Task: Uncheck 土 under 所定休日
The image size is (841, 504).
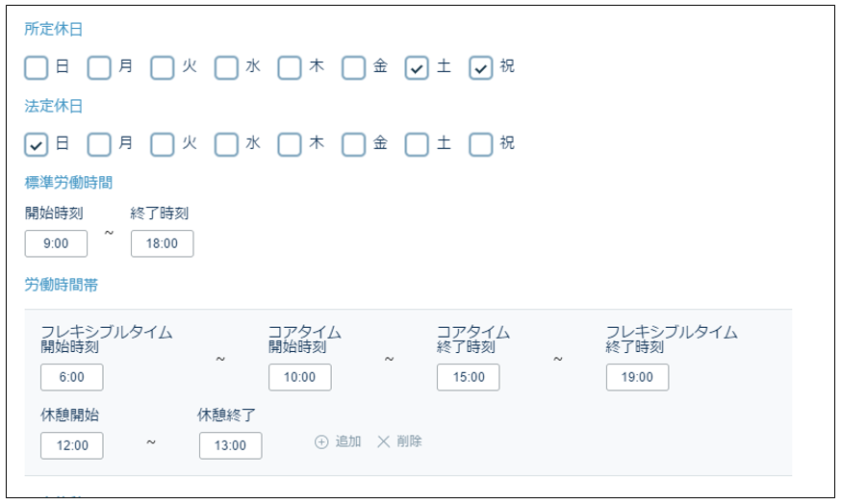Action: (417, 67)
